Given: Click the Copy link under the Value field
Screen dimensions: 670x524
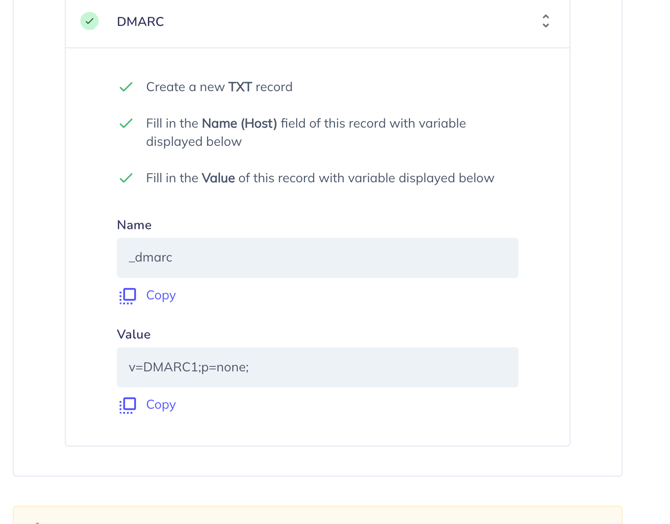Looking at the screenshot, I should pos(161,404).
